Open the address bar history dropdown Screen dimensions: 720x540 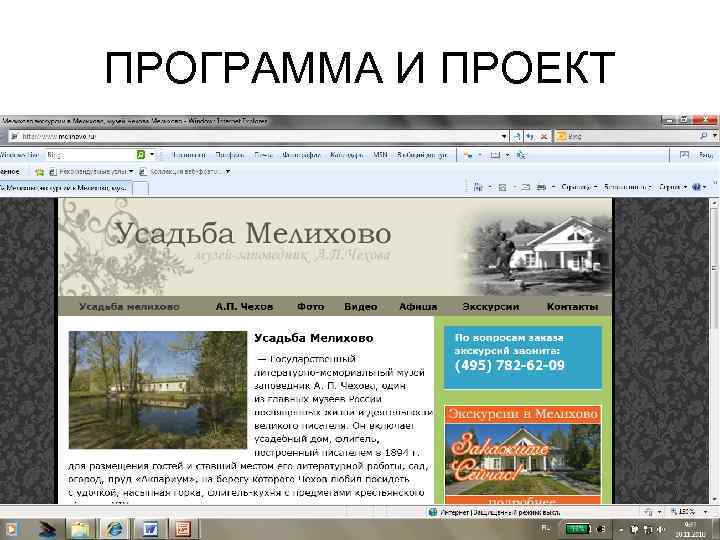(x=504, y=136)
